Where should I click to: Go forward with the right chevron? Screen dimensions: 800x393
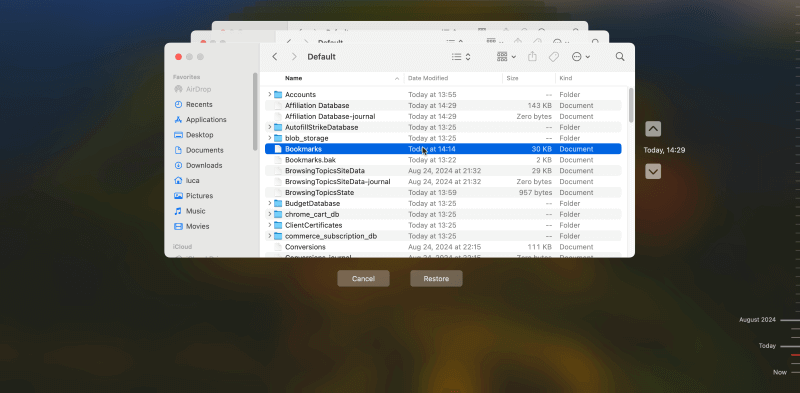294,57
